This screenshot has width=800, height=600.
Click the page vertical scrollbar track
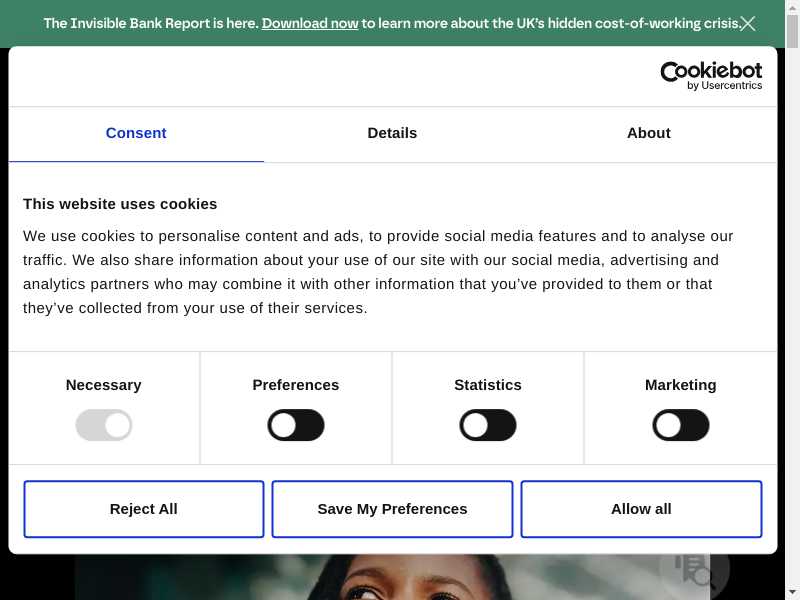tap(793, 300)
